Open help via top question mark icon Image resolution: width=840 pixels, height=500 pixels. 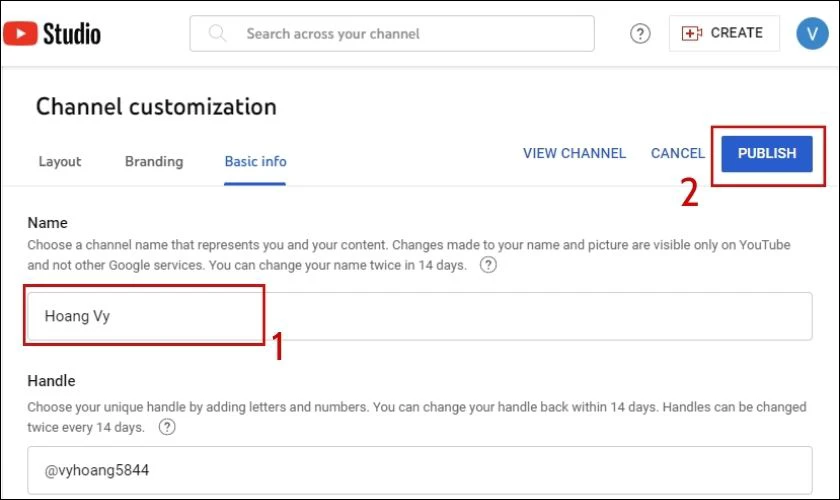click(x=640, y=34)
